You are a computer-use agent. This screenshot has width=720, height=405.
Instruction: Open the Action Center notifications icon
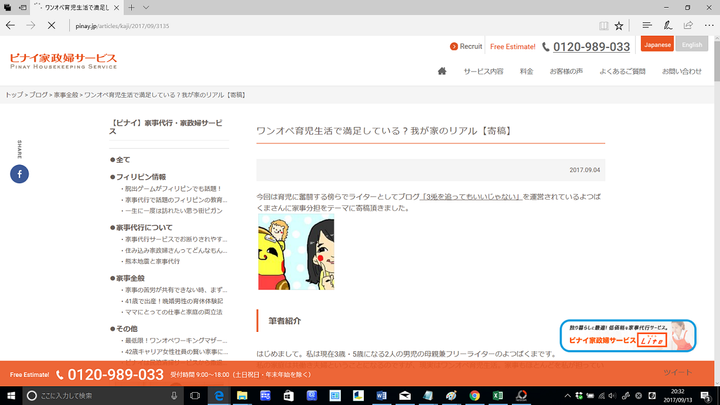707,395
